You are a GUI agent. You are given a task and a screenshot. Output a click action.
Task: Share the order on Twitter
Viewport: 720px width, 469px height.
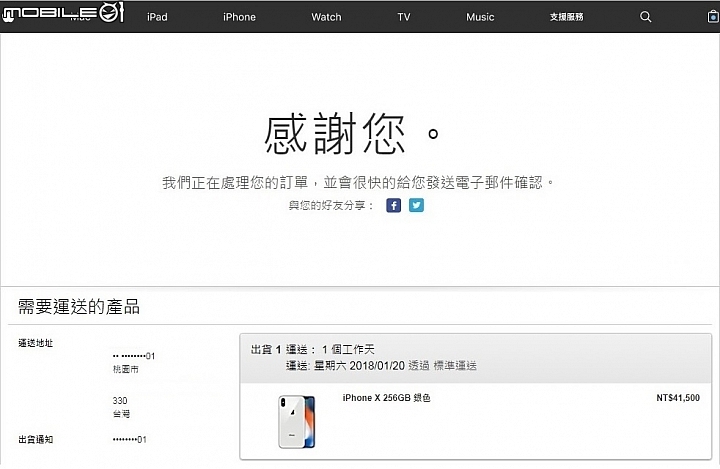click(x=416, y=205)
